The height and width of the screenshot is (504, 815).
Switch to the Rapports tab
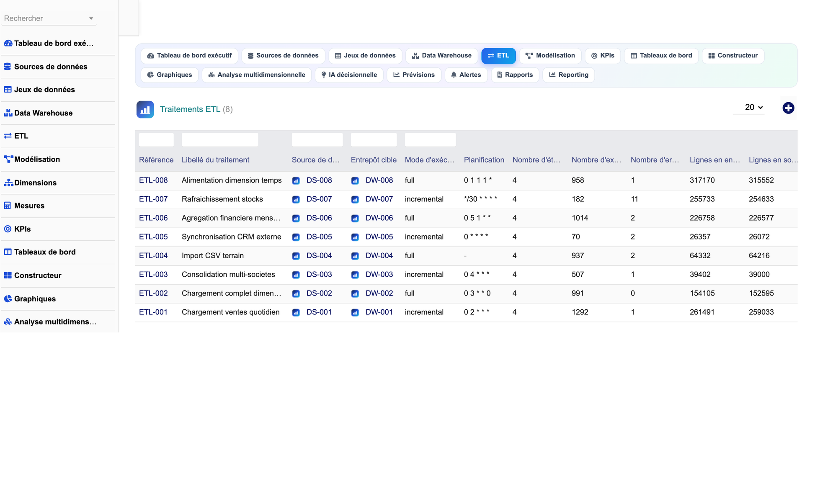coord(515,75)
